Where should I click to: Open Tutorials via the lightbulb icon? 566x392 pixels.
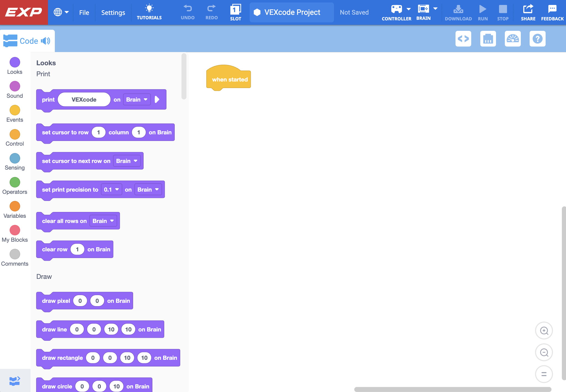tap(149, 11)
